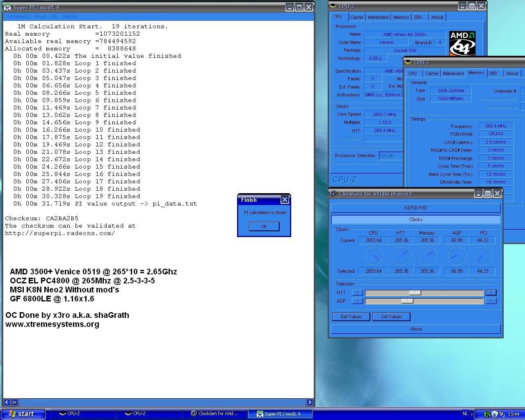
Task: Switch to Cache tab in back CPU-Z
Action: [x=356, y=17]
